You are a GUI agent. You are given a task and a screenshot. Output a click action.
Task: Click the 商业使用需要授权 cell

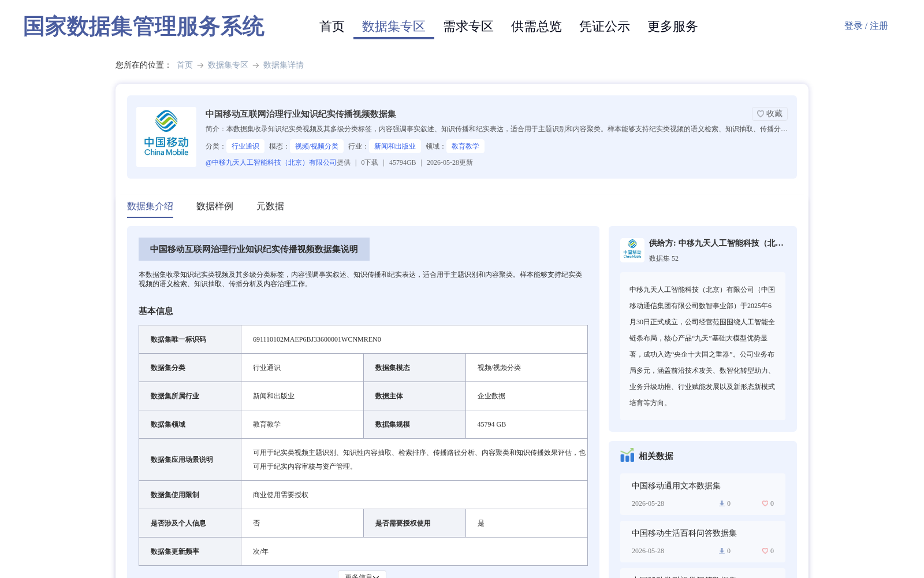click(414, 495)
